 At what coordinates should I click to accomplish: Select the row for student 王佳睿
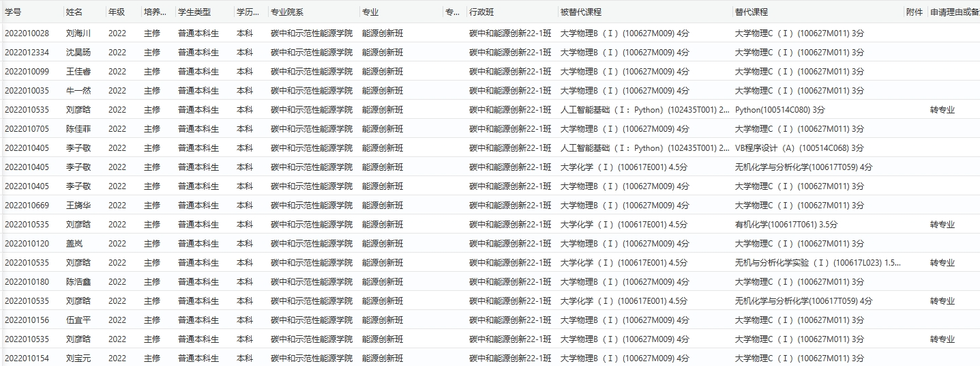point(78,71)
